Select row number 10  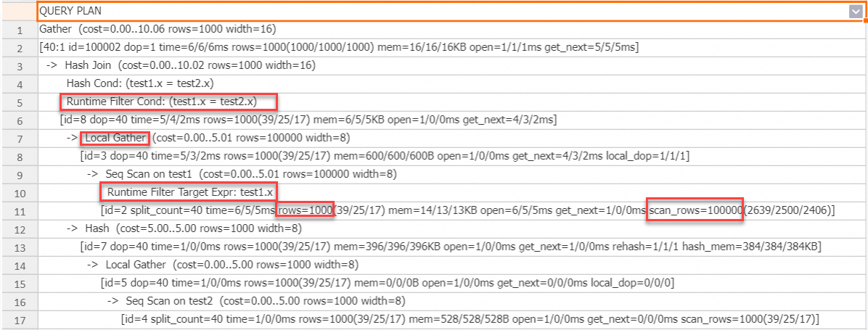pos(18,192)
